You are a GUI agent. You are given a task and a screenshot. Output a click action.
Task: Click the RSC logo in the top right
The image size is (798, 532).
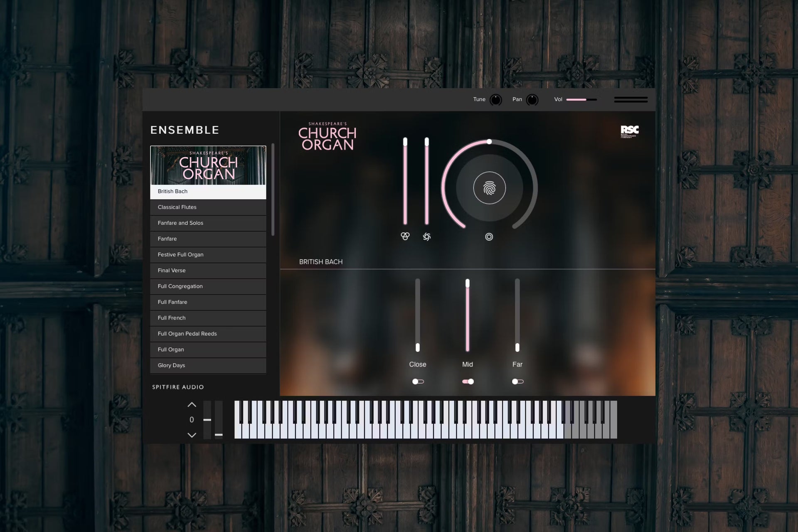pos(629,131)
